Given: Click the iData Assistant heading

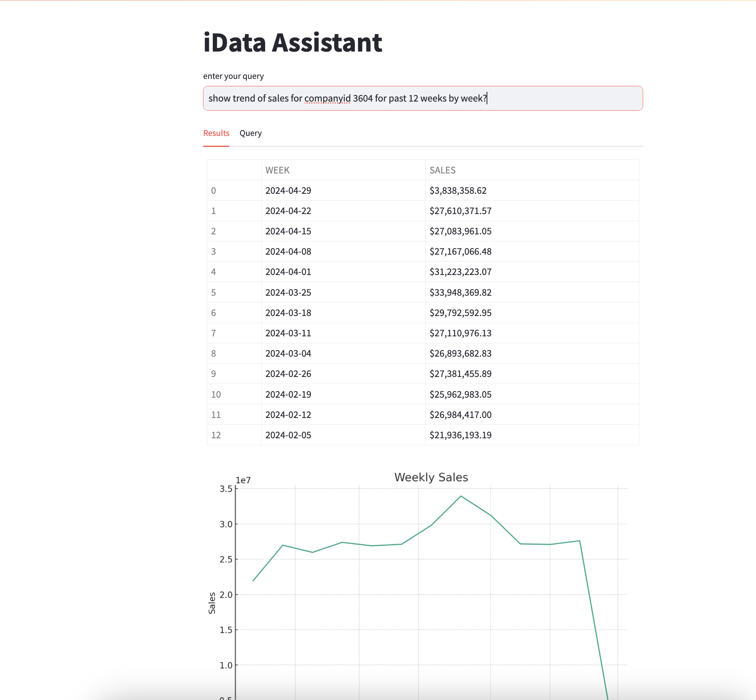Looking at the screenshot, I should pyautogui.click(x=292, y=43).
